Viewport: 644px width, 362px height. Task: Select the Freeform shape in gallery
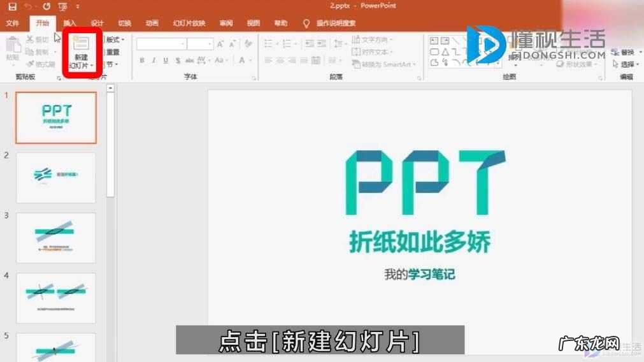click(434, 63)
